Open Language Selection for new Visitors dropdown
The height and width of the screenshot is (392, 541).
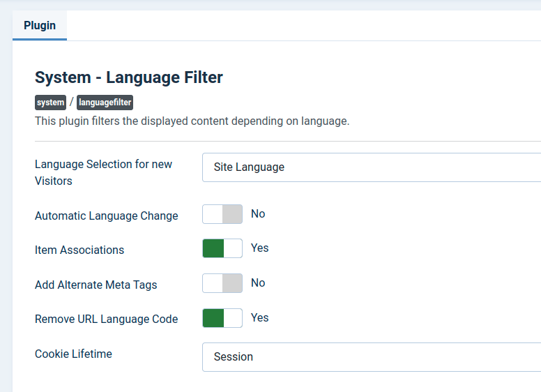pyautogui.click(x=372, y=167)
